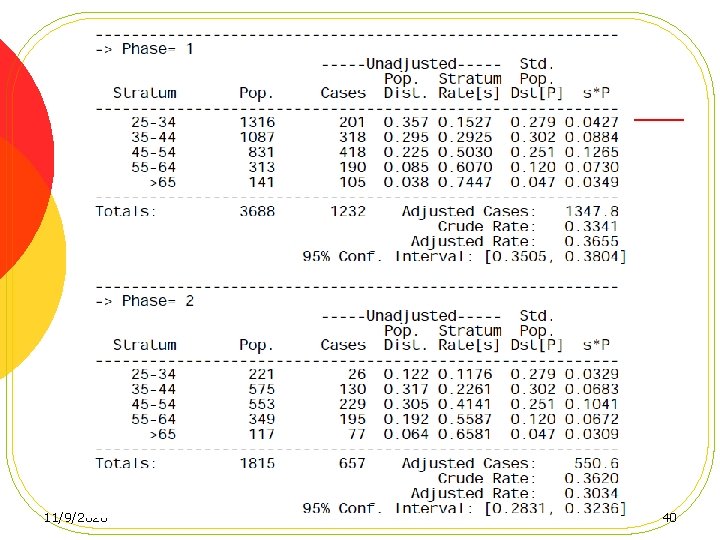Select stratum rate 0.6070

tap(465, 167)
